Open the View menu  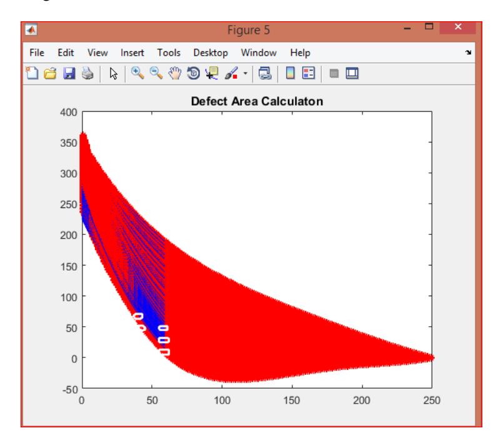tap(97, 52)
